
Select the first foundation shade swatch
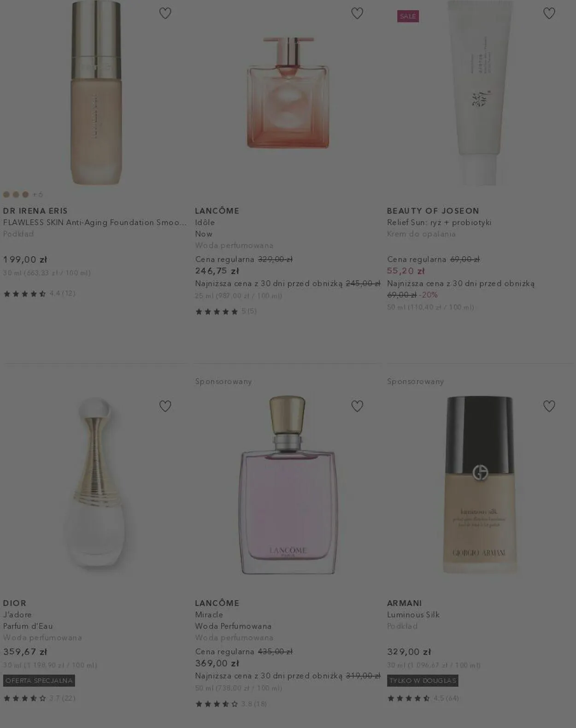click(6, 194)
